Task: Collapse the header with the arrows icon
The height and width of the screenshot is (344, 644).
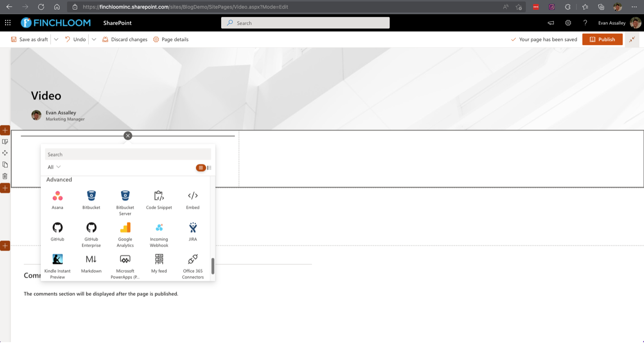Action: [x=632, y=39]
